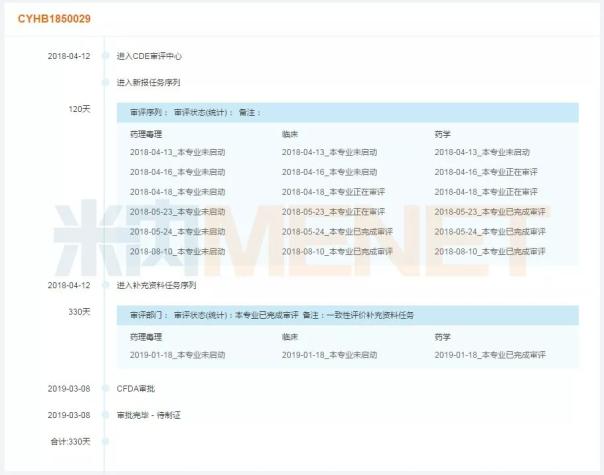Click the first table's 药理毒理 column header

[146, 133]
